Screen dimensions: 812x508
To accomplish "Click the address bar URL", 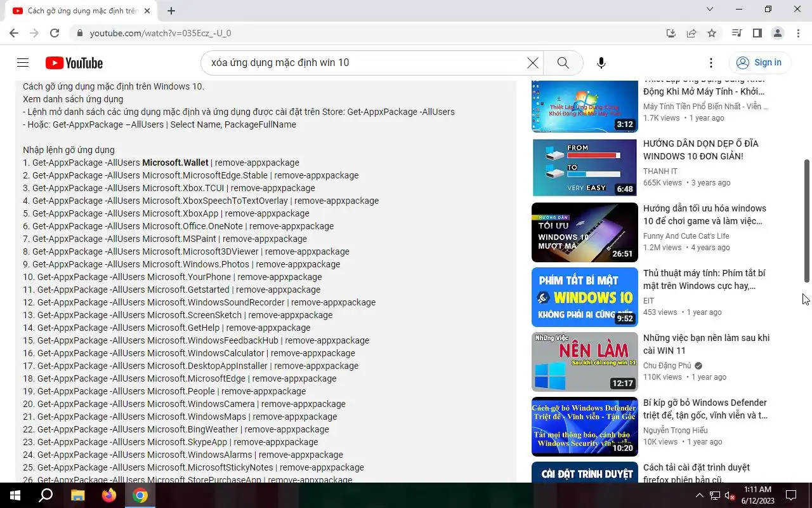I will tap(160, 33).
